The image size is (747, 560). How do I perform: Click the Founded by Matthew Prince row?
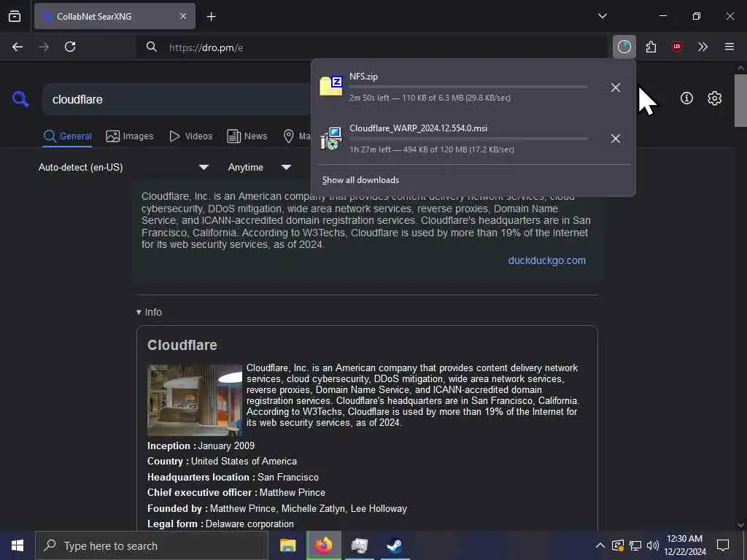tap(277, 508)
